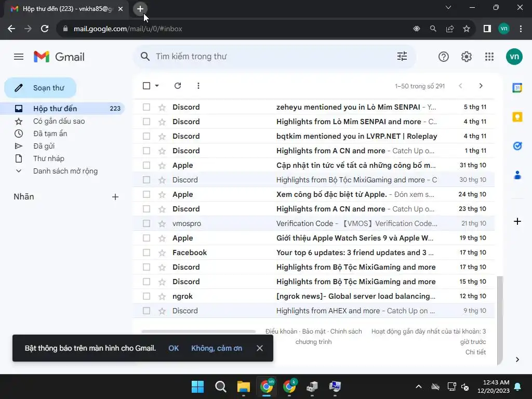Open search filter options icon
Viewport: 532px width, 399px height.
click(x=402, y=56)
